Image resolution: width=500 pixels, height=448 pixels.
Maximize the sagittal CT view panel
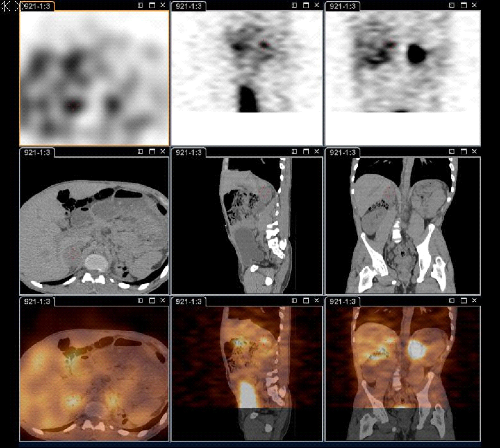[306, 152]
